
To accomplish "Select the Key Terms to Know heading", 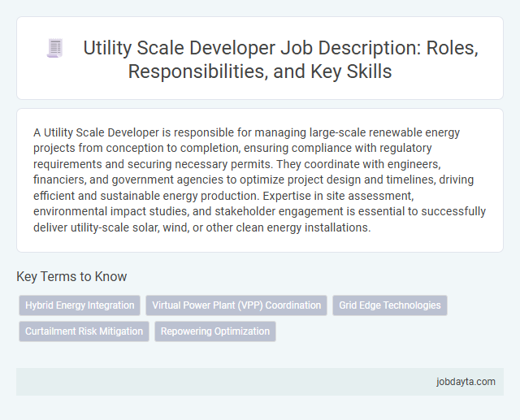I will (71, 276).
